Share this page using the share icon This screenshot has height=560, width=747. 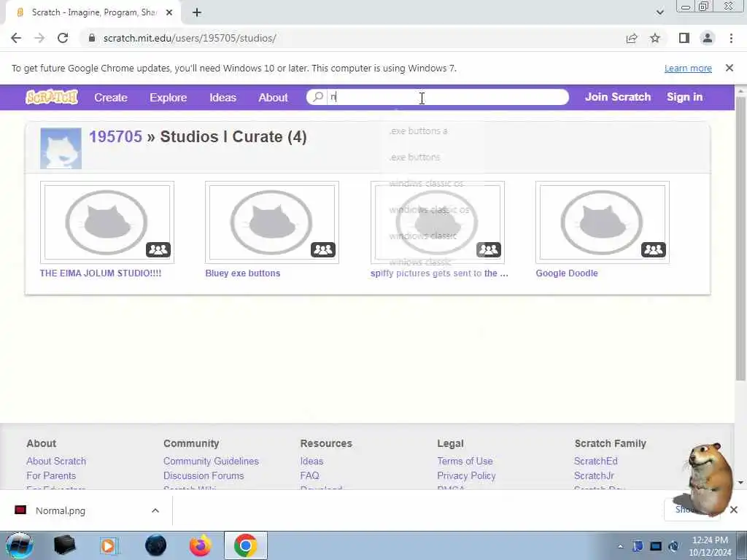(632, 38)
